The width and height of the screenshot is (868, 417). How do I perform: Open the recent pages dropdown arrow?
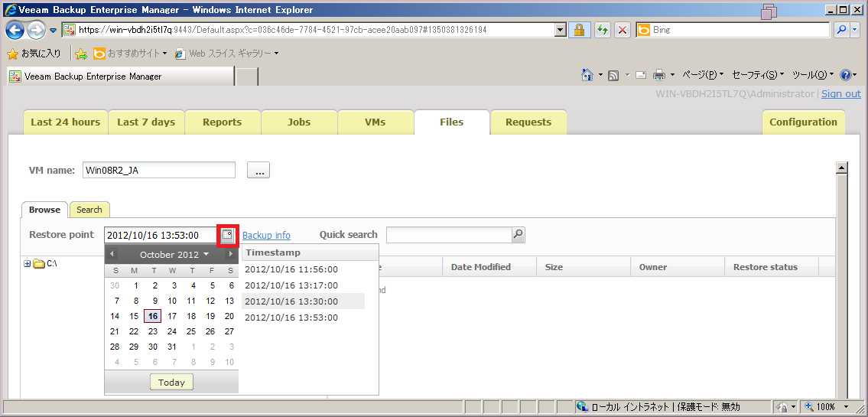coord(53,30)
